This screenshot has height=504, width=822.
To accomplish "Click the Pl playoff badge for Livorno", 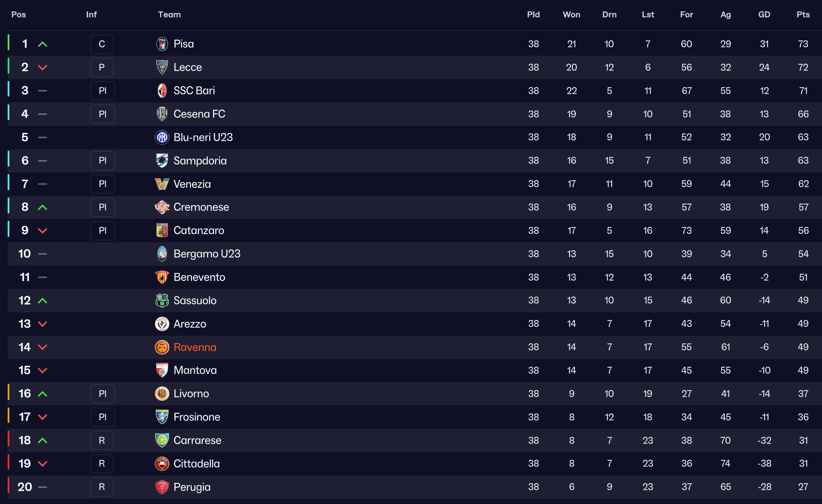I will pyautogui.click(x=102, y=394).
